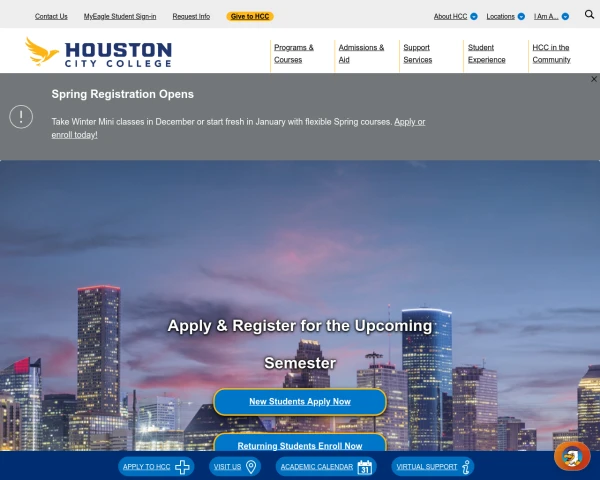Image resolution: width=600 pixels, height=480 pixels.
Task: Follow the Contact Us link
Action: 51,16
